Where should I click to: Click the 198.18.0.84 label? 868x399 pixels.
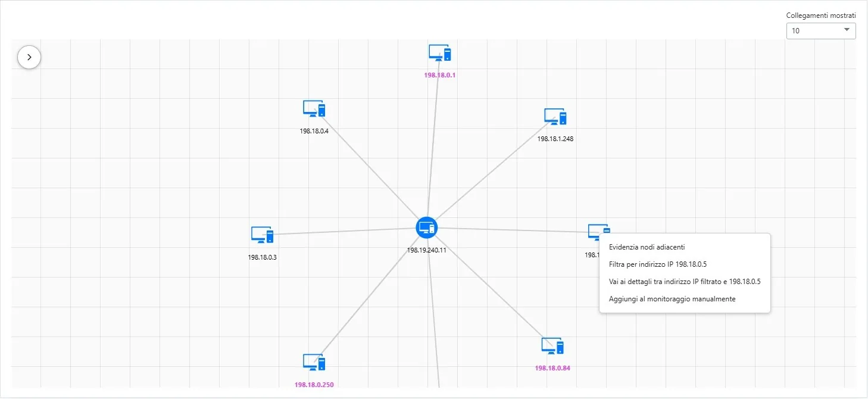(x=552, y=368)
